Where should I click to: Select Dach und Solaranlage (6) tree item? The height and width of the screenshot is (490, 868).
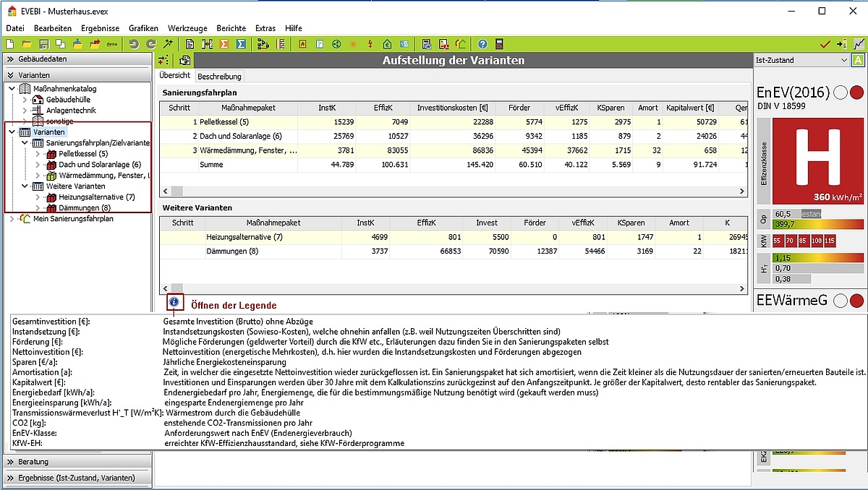coord(100,165)
